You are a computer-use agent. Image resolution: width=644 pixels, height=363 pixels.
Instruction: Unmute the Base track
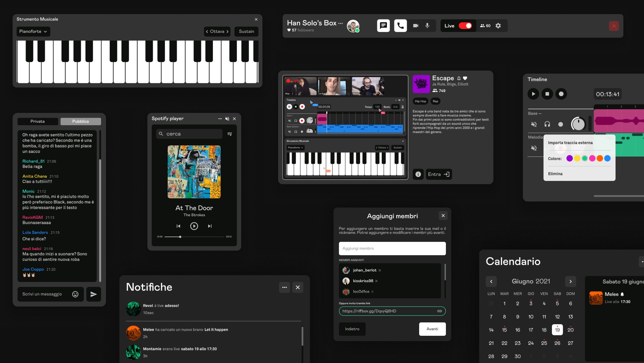534,124
